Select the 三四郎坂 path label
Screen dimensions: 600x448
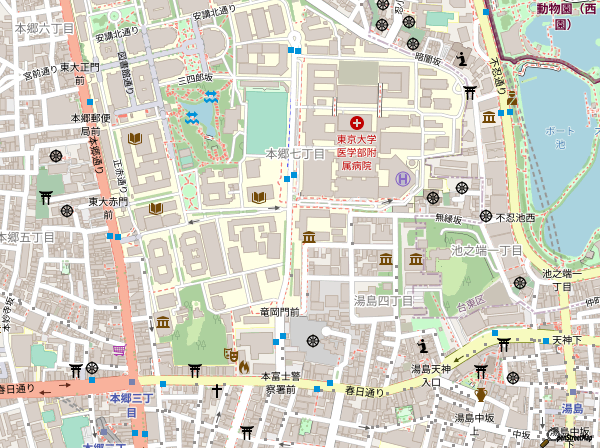195,77
